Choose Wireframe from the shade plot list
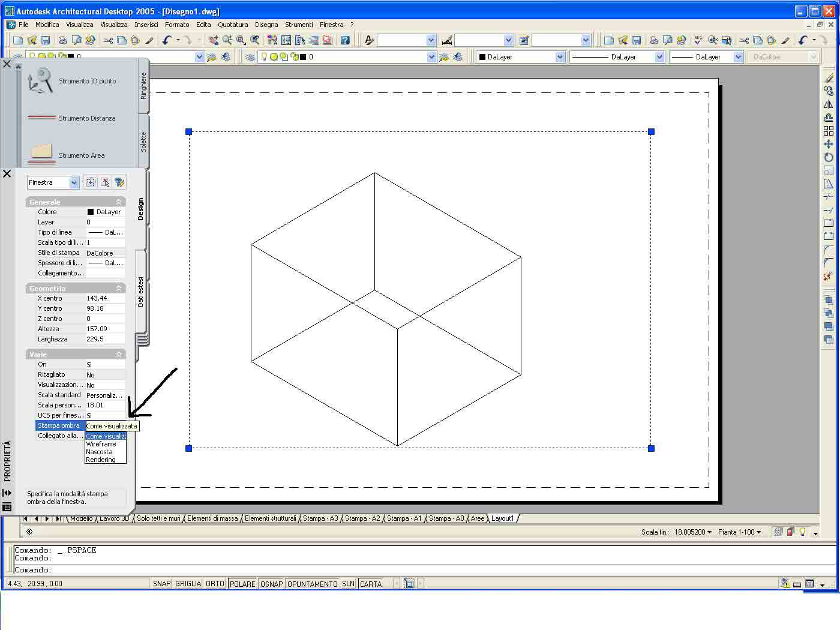Image resolution: width=840 pixels, height=630 pixels. pyautogui.click(x=101, y=444)
